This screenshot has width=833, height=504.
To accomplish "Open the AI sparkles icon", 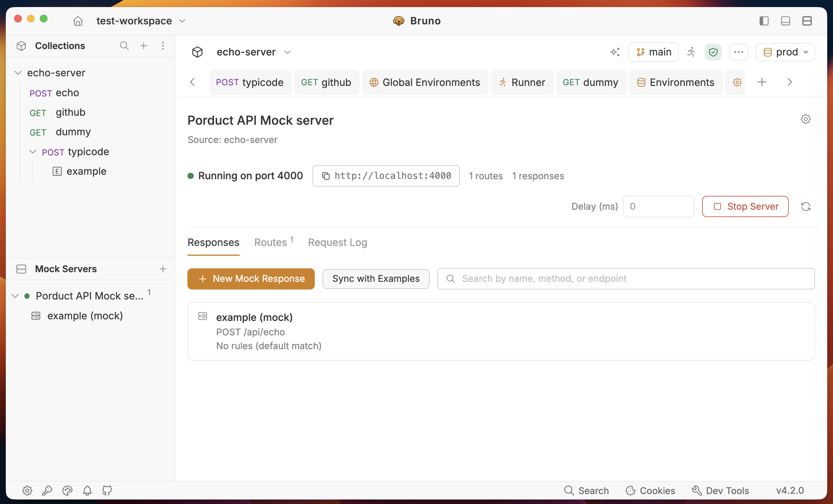I will point(615,52).
